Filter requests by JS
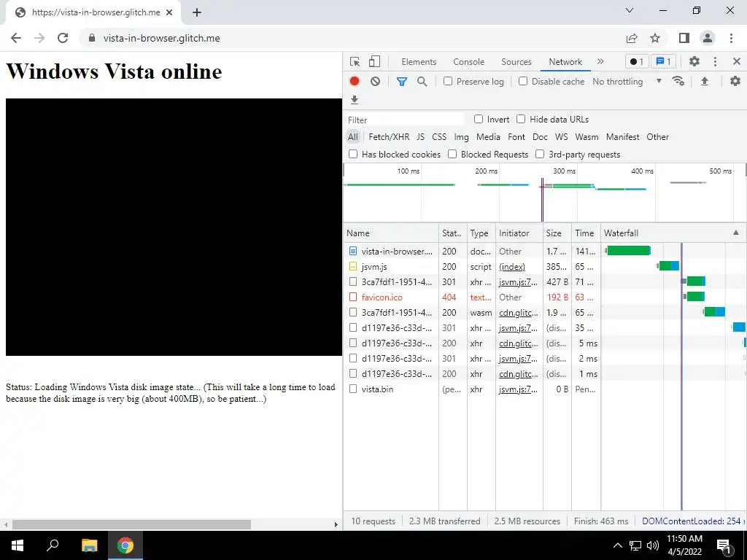This screenshot has height=560, width=747. pos(421,137)
